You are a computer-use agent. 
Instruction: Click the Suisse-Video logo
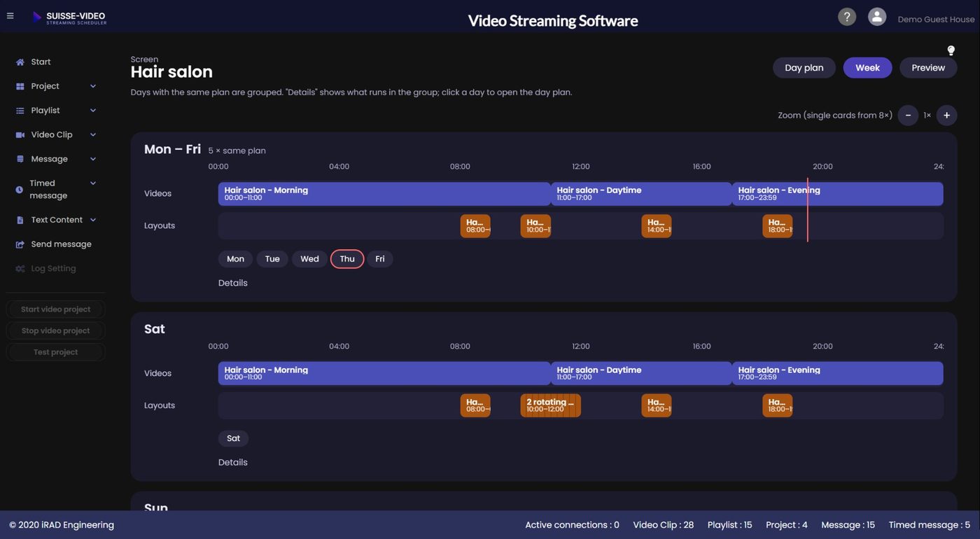[x=69, y=17]
